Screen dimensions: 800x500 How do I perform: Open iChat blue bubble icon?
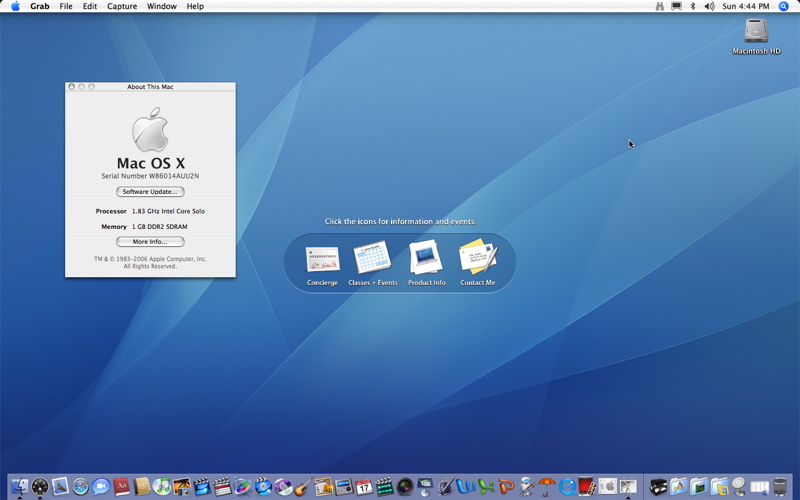[x=101, y=486]
